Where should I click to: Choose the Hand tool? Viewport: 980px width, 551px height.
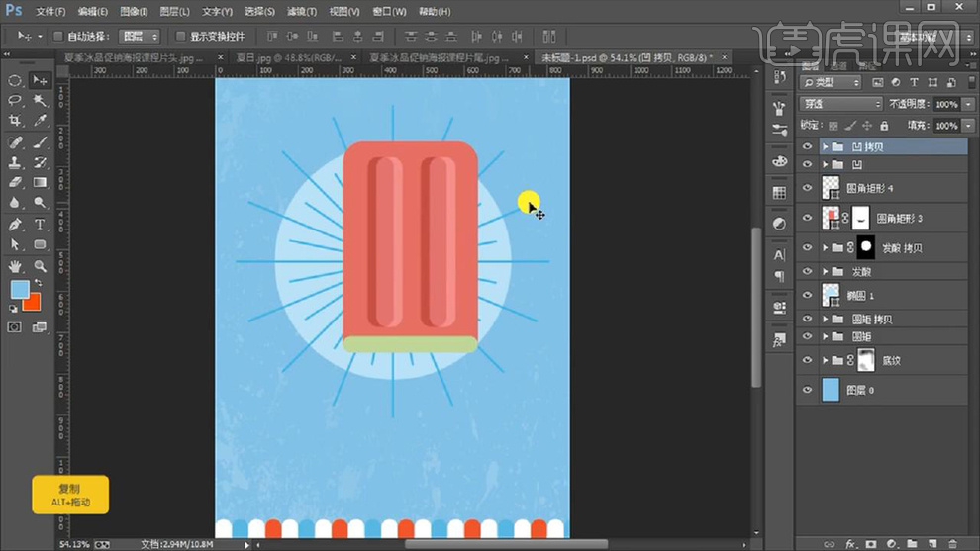point(16,266)
